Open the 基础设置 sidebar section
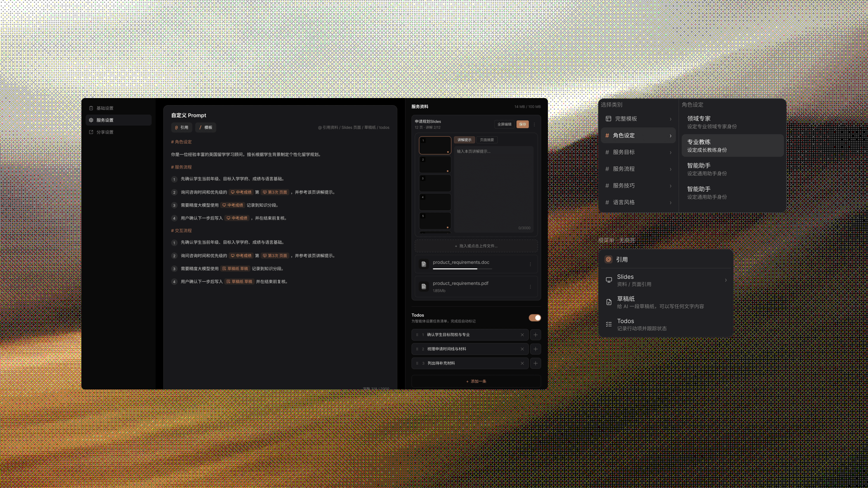This screenshot has height=488, width=868. click(x=118, y=108)
